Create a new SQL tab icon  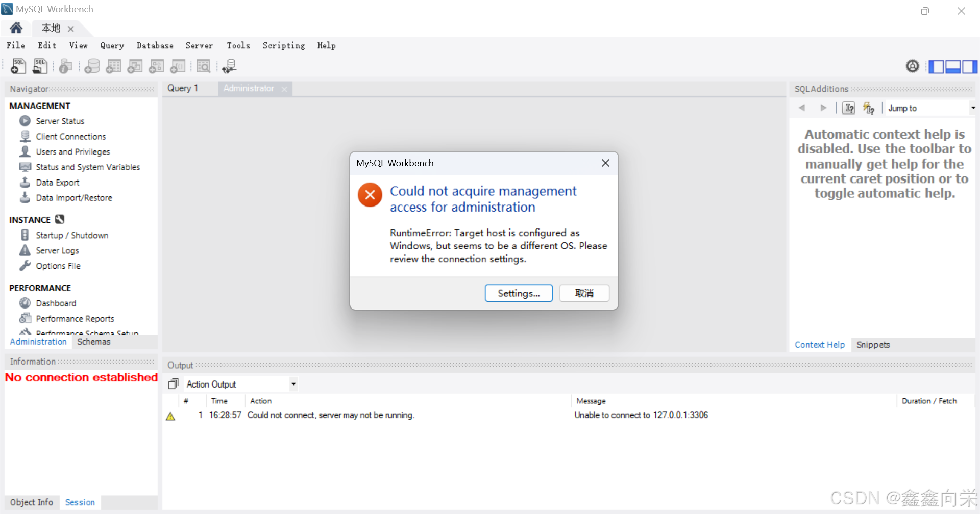pos(18,66)
